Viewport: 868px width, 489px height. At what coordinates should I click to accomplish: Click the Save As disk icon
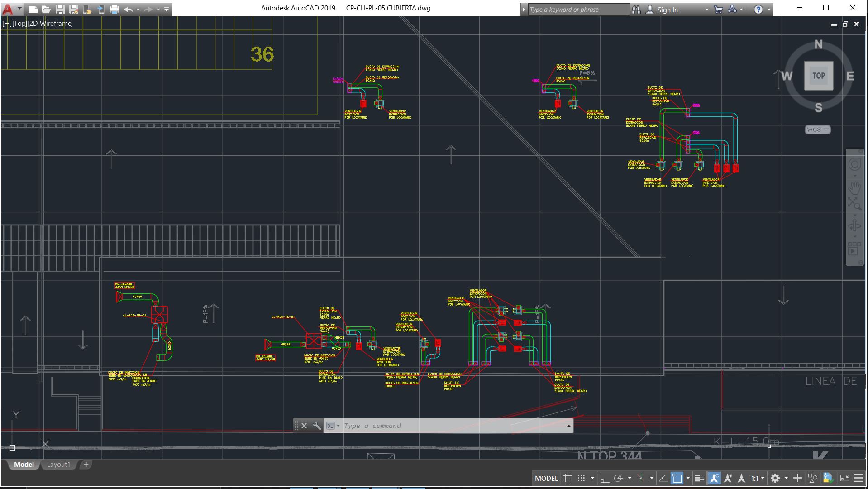[x=74, y=9]
